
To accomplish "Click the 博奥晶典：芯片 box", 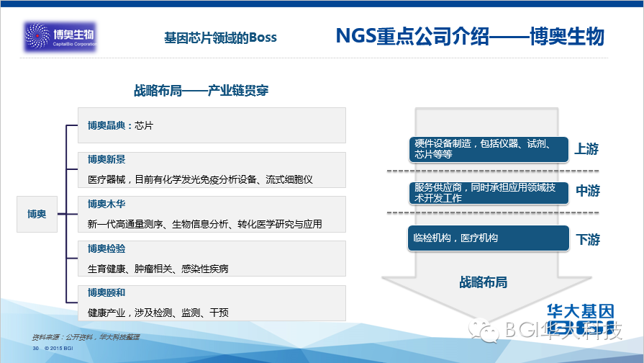I will 212,125.
